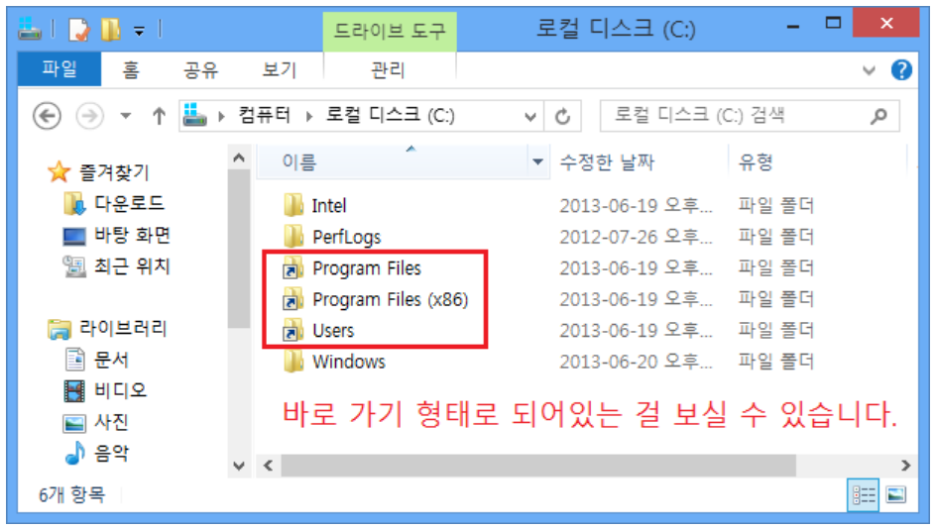
Task: Open Customize Quick Access Toolbar dropdown arrow
Action: pyautogui.click(x=138, y=31)
